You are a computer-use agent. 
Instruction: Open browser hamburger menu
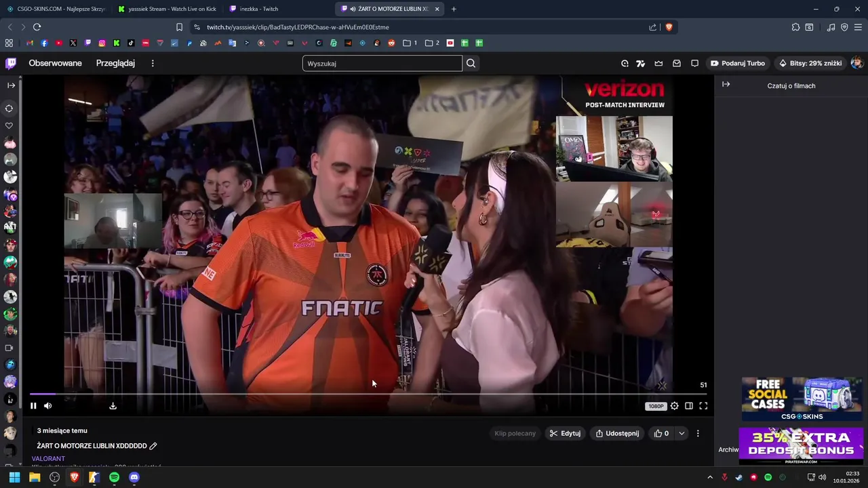click(x=859, y=27)
